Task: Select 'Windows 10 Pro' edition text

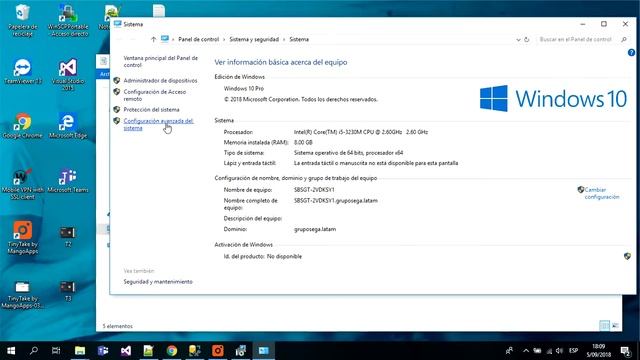Action: 244,89
